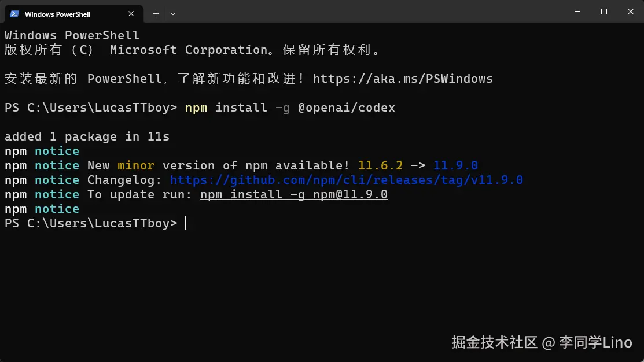Select the Windows PowerShell tab title
The image size is (644, 362).
point(57,14)
